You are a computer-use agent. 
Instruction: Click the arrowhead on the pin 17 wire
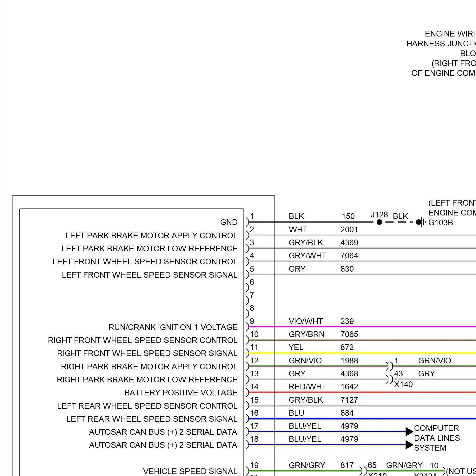pos(409,432)
